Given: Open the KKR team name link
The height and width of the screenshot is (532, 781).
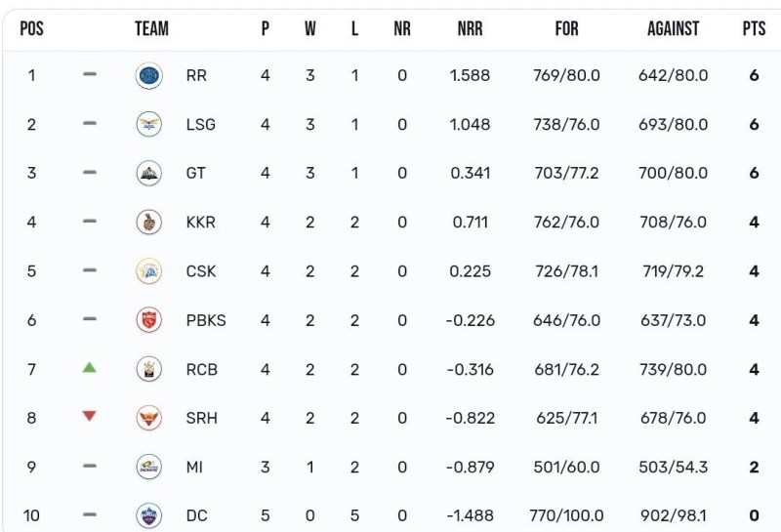Looking at the screenshot, I should pyautogui.click(x=200, y=223).
